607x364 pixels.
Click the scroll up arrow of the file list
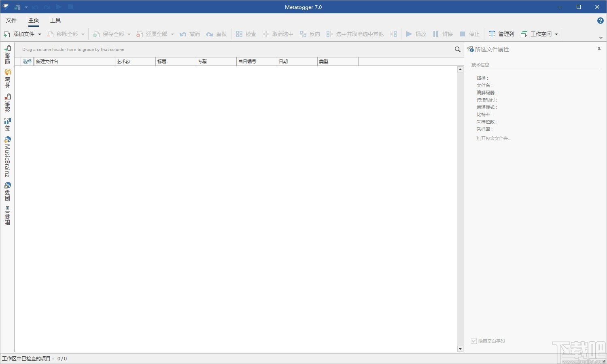(x=460, y=70)
